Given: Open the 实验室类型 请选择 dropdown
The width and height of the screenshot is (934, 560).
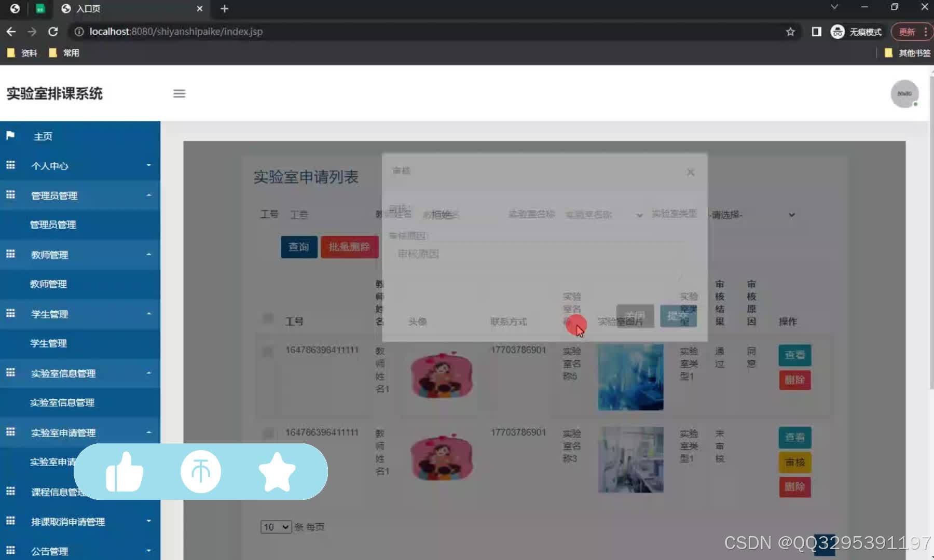Looking at the screenshot, I should click(x=753, y=215).
